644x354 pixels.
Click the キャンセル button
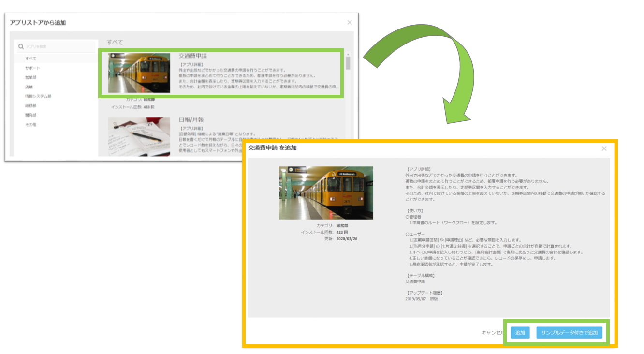492,333
